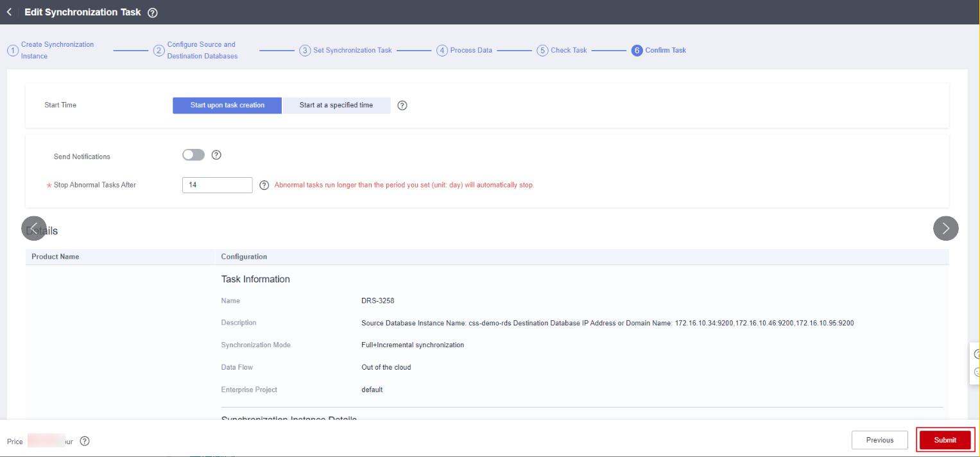This screenshot has width=980, height=457.
Task: Enable the Send Notifications switch
Action: (x=193, y=155)
